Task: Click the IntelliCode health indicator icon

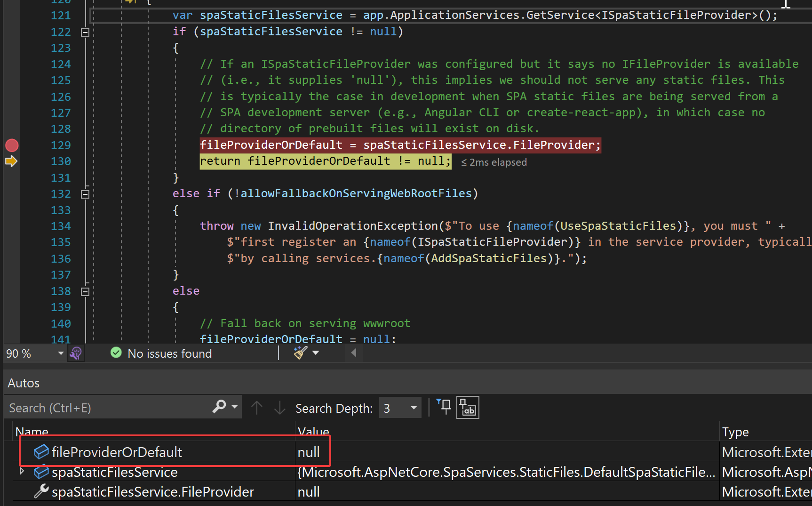Action: click(x=76, y=353)
